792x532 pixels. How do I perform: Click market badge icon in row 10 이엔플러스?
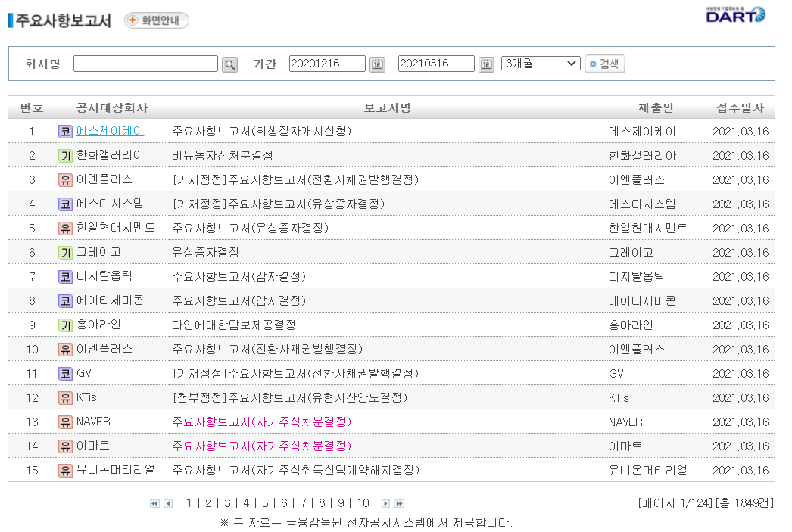point(65,350)
